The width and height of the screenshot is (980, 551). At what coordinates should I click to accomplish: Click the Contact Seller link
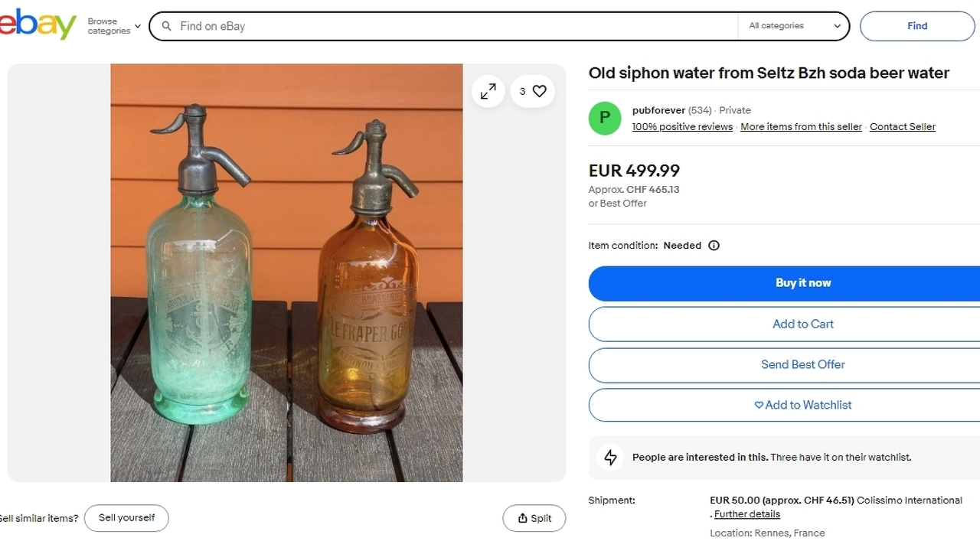pyautogui.click(x=902, y=127)
